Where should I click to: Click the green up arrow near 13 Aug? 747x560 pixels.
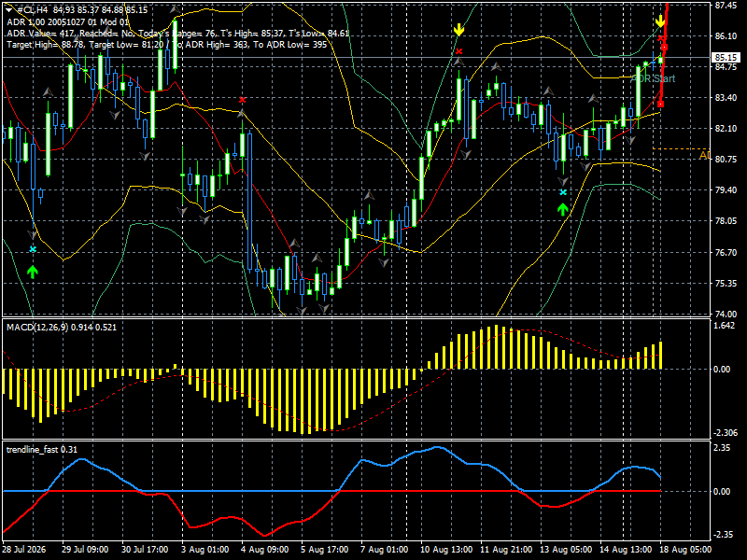(x=563, y=209)
